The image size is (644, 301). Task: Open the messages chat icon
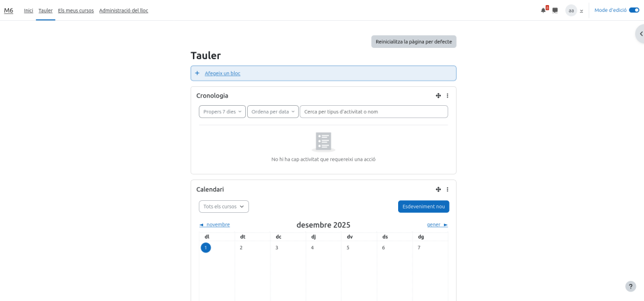pyautogui.click(x=555, y=10)
